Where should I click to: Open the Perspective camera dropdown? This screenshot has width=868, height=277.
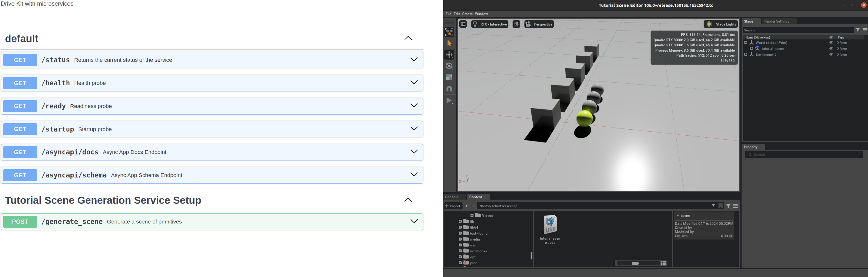pos(539,24)
